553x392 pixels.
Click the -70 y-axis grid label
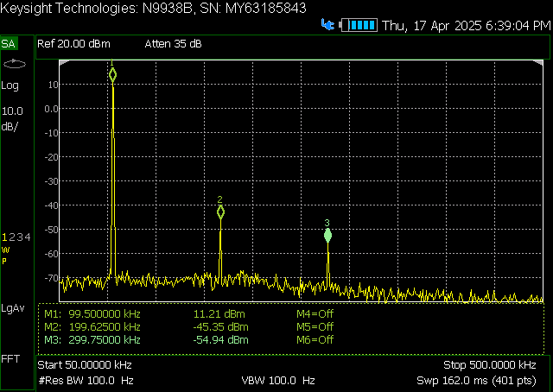click(x=51, y=278)
